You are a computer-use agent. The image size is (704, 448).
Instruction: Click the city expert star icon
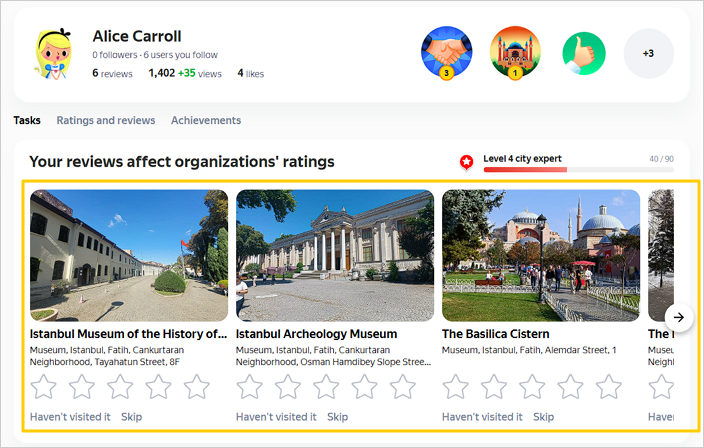tap(466, 162)
